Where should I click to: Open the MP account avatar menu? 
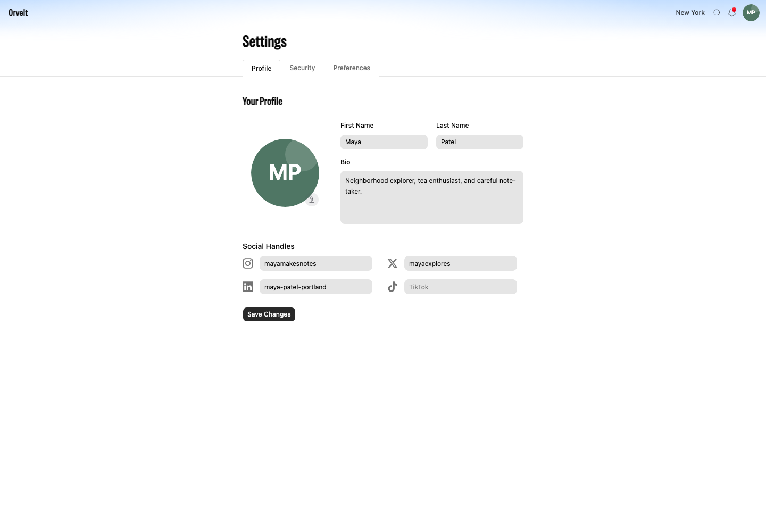[x=751, y=13]
